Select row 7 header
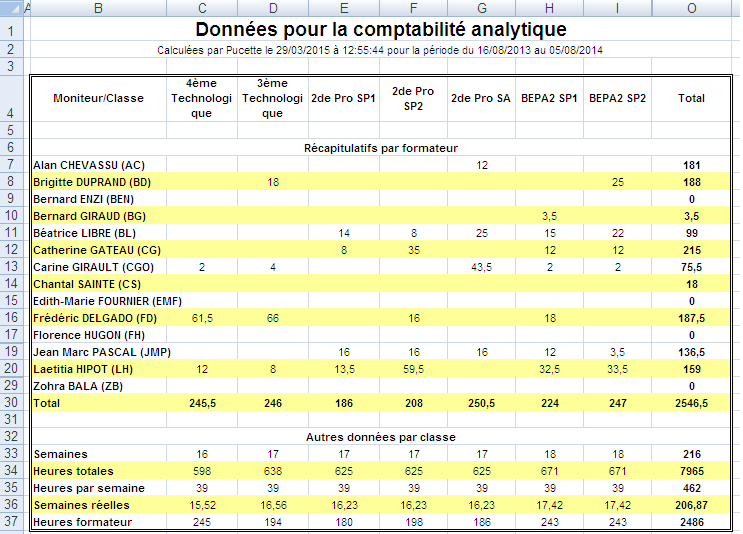Image resolution: width=743 pixels, height=534 pixels. [11, 165]
